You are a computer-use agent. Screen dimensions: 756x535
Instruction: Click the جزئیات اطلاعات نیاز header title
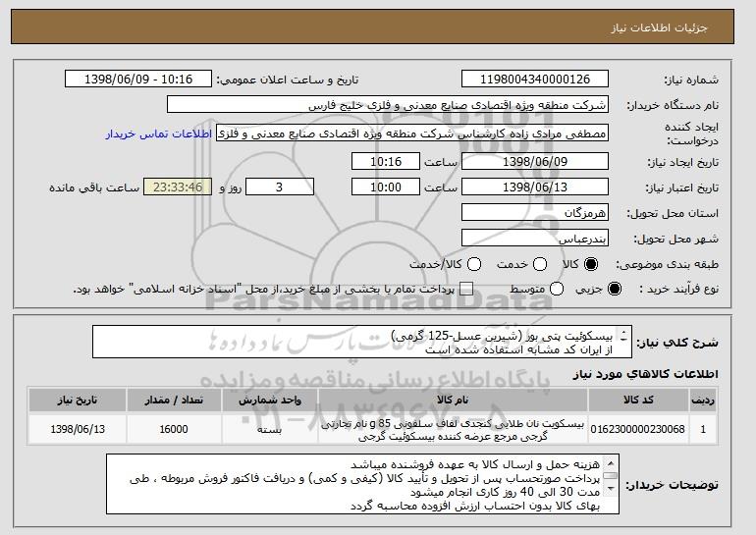[659, 27]
